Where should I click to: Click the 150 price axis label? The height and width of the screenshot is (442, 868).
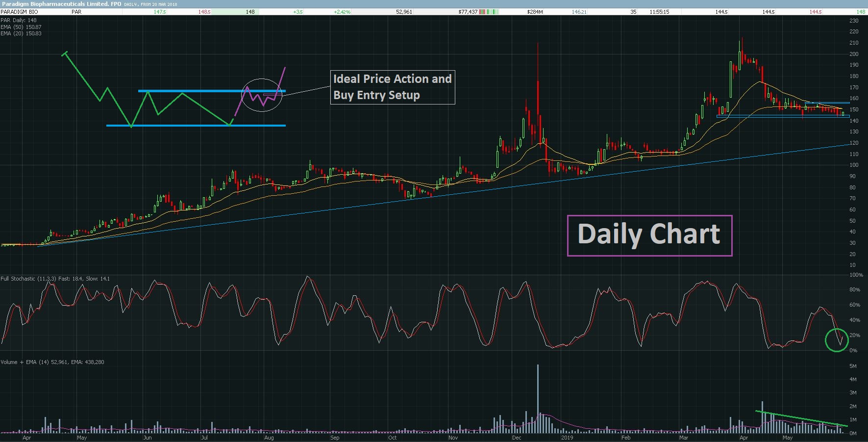point(854,109)
